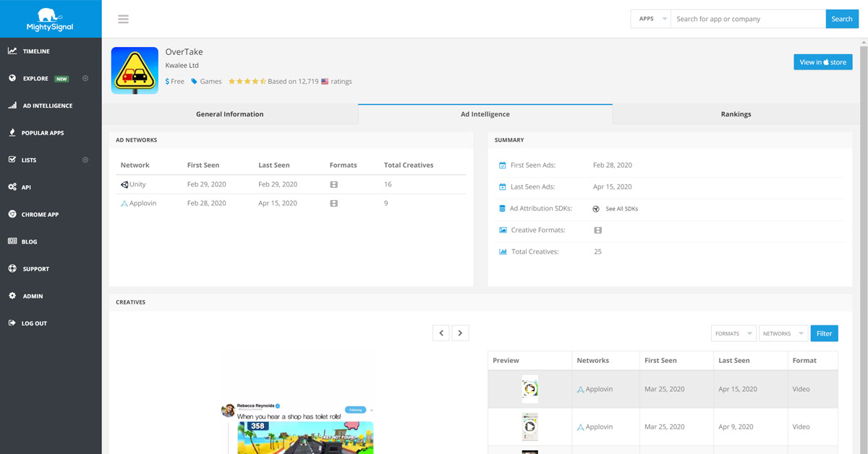Click the Preview column header
868x454 pixels.
coord(506,361)
